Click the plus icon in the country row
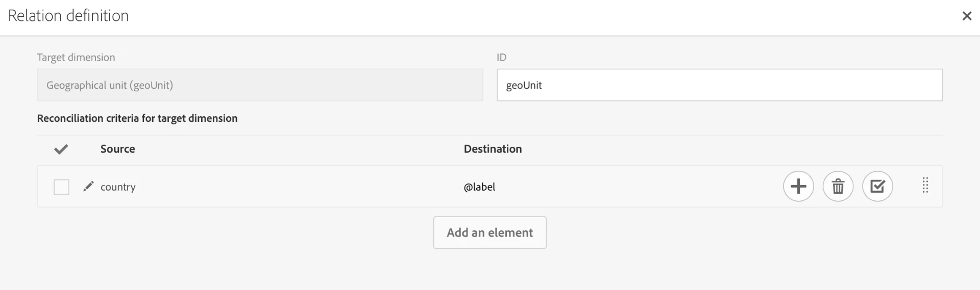 (x=798, y=187)
